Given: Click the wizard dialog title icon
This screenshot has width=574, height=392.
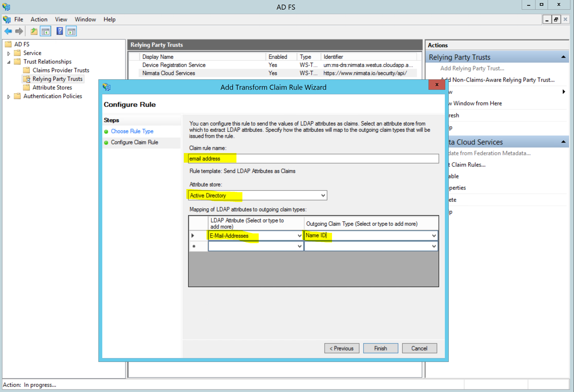Looking at the screenshot, I should [x=107, y=87].
